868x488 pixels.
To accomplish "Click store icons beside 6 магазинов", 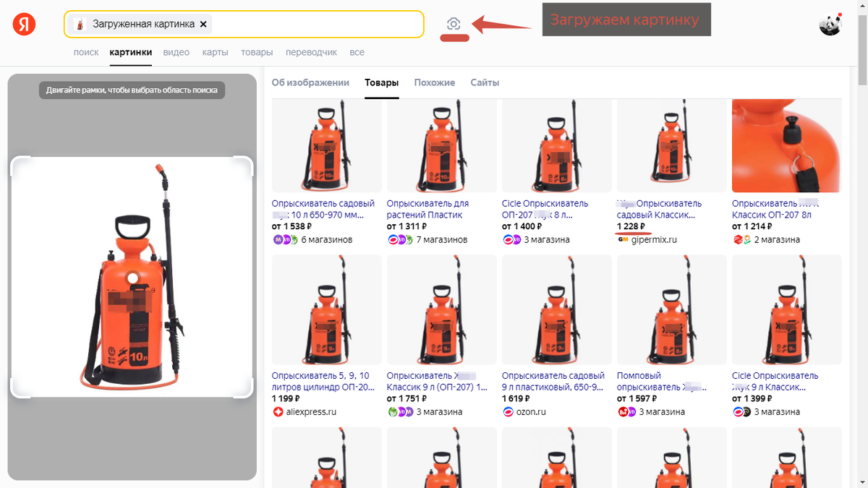I will (x=285, y=239).
